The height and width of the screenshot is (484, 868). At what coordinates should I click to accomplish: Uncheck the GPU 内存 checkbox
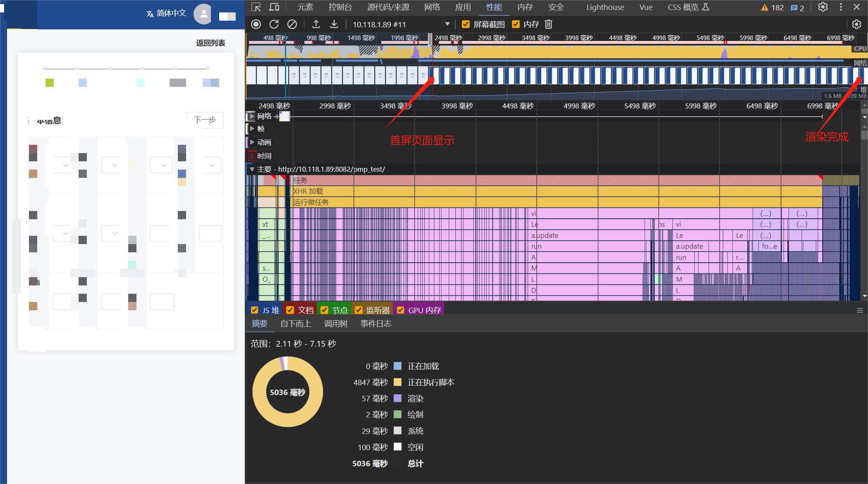[x=401, y=310]
